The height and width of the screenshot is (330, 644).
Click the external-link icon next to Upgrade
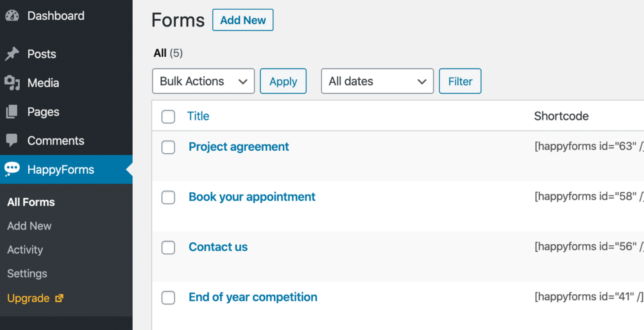click(x=59, y=298)
